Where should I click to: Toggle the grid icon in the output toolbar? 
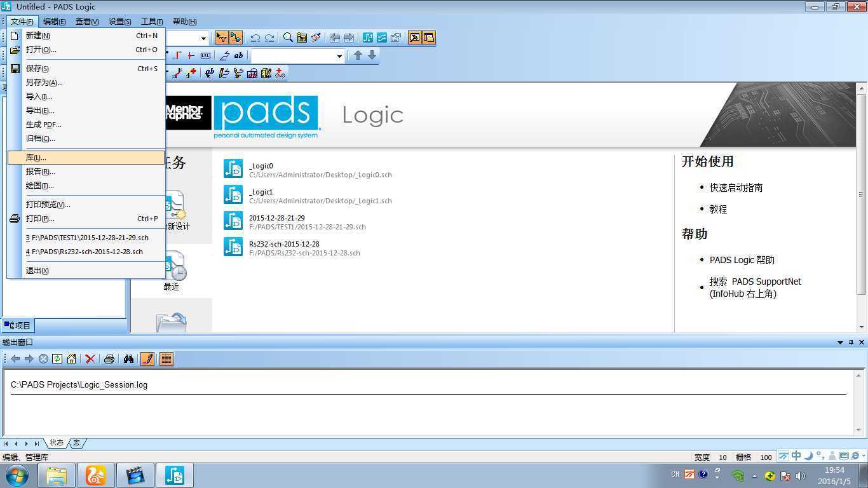(166, 359)
